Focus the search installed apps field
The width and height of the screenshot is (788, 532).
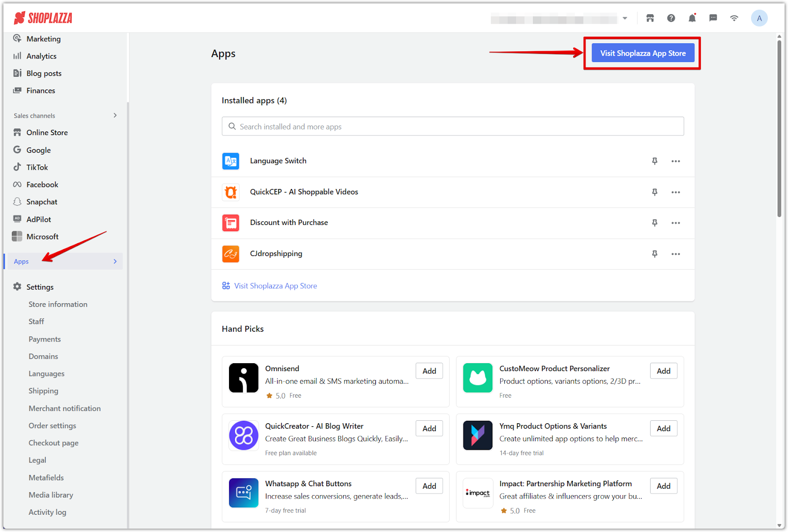pyautogui.click(x=453, y=126)
